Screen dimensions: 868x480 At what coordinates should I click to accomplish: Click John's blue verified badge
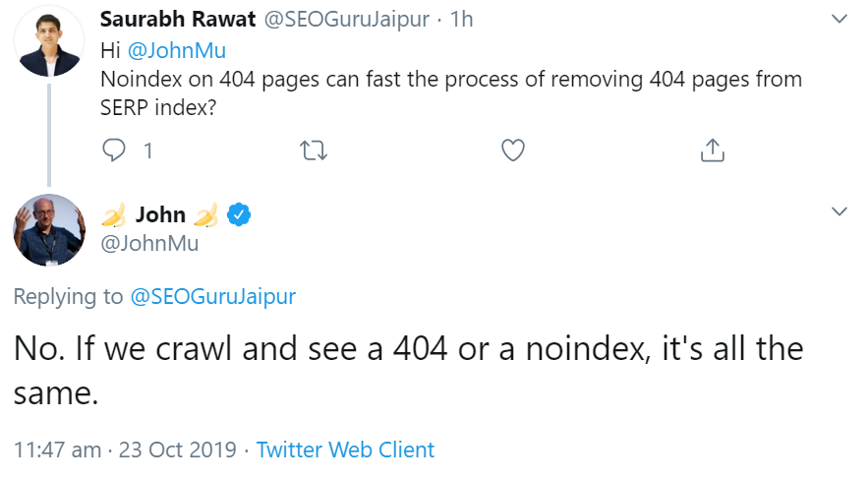pos(240,214)
